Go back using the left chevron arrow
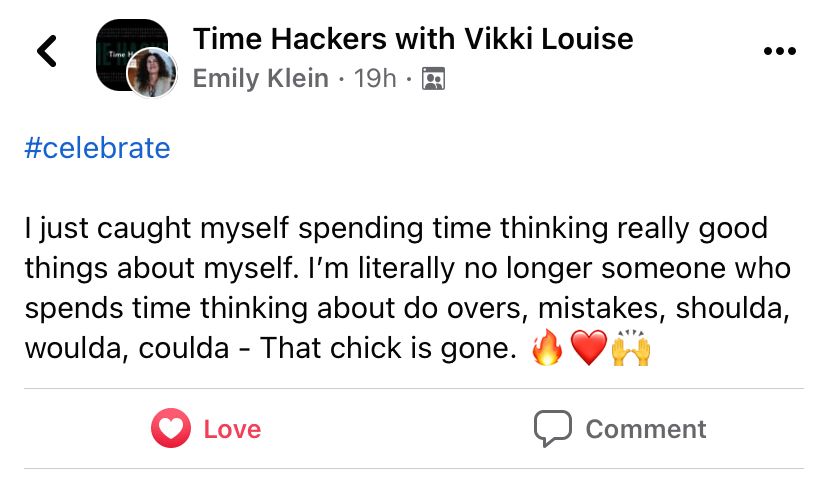828x478 pixels. coord(47,51)
